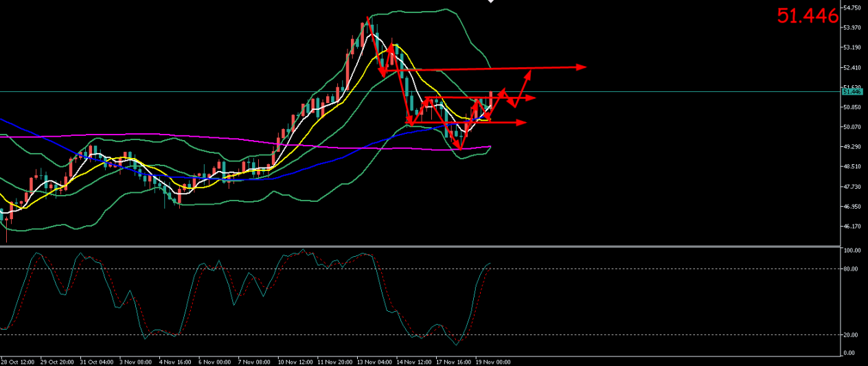Click the divider between chart and oscillator
The image size is (868, 366).
point(419,246)
